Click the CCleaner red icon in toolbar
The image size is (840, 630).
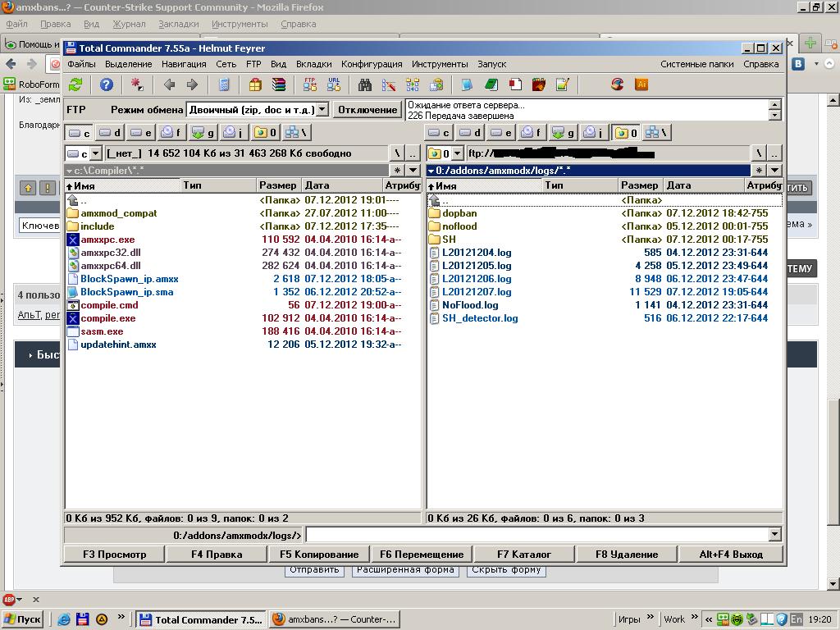coord(617,84)
